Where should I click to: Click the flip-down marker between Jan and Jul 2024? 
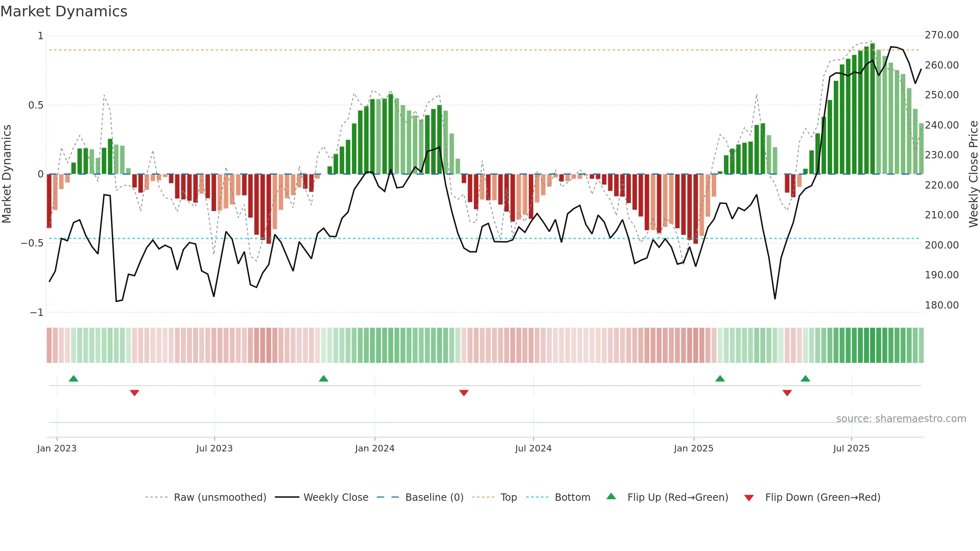click(x=464, y=393)
